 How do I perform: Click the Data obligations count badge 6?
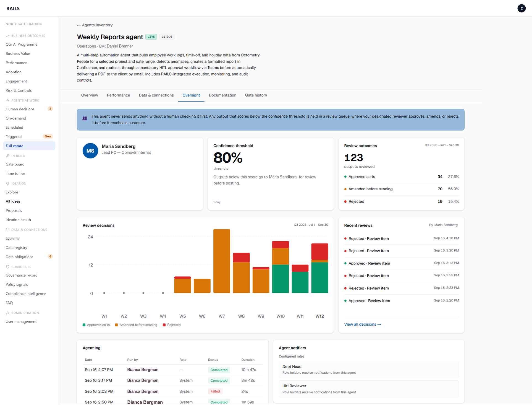(x=50, y=256)
